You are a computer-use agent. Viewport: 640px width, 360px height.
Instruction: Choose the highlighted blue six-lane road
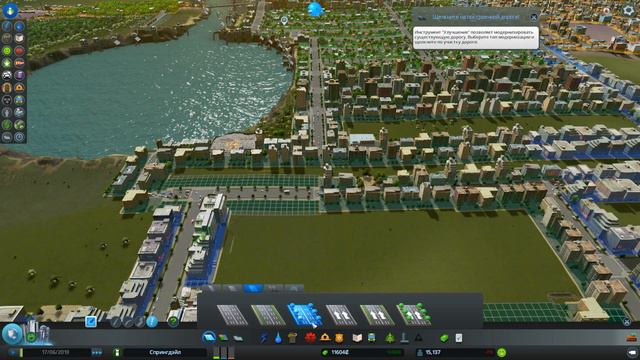304,315
